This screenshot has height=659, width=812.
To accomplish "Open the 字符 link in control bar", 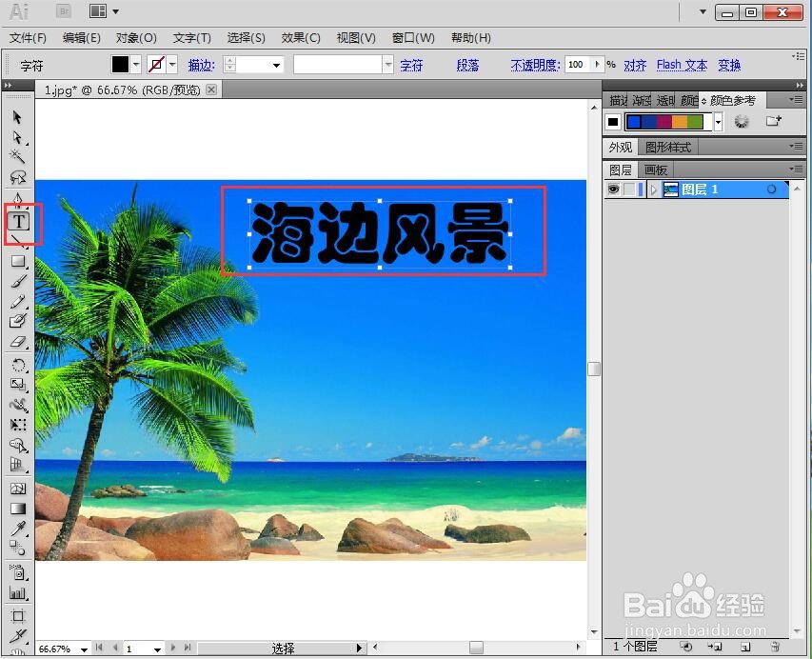I will 409,64.
